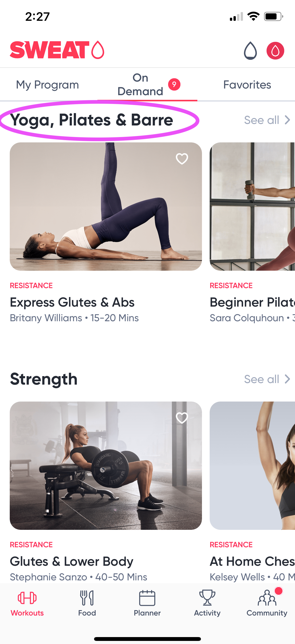Viewport: 295px width, 644px height.
Task: Tap the SWEAT logo
Action: (x=57, y=50)
